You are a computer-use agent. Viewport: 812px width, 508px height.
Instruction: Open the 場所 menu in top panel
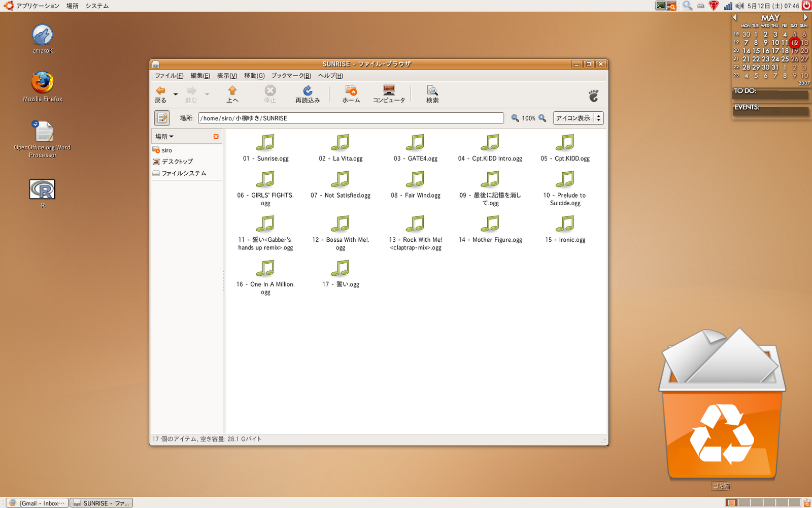coord(73,6)
